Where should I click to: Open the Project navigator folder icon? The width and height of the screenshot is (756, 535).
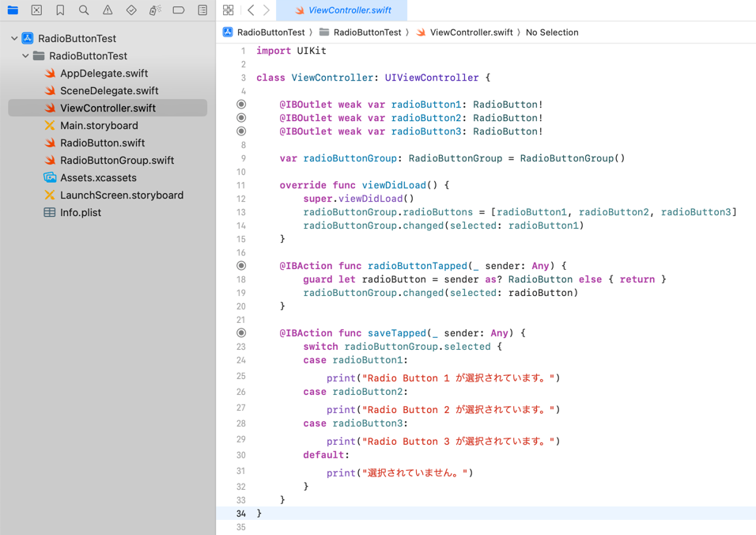pos(13,10)
